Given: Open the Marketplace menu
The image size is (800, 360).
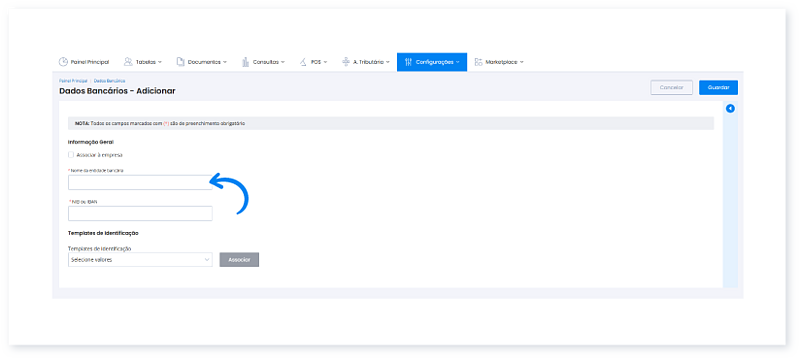Looking at the screenshot, I should pos(499,62).
